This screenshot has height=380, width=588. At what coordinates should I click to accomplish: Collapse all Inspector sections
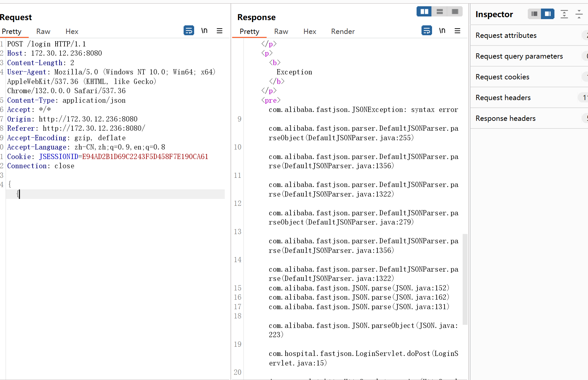pos(579,14)
